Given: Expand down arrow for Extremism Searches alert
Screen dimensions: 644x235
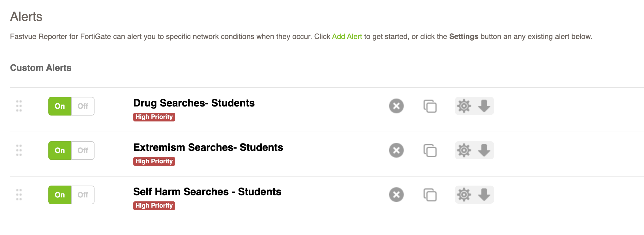Looking at the screenshot, I should click(484, 150).
